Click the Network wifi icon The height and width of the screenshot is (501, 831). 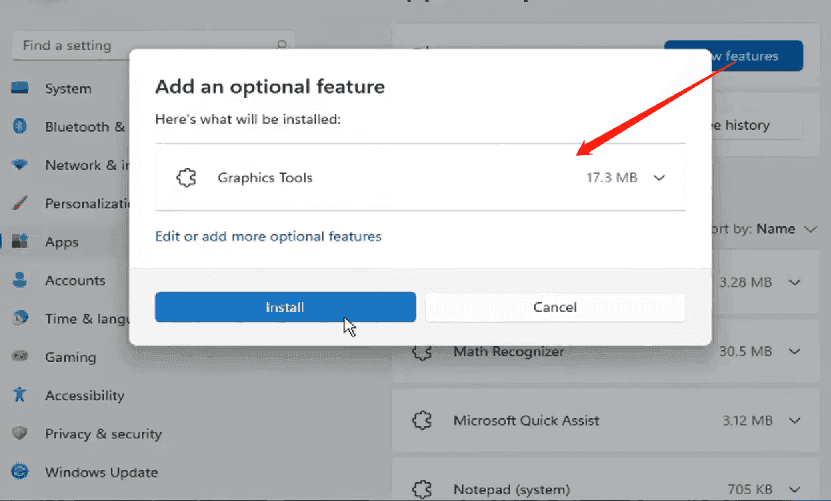point(20,164)
